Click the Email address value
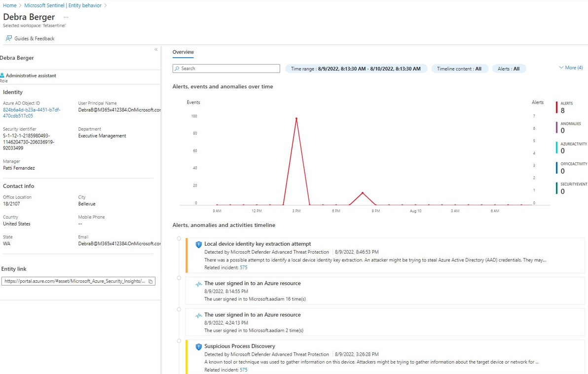Screen dimensions: 588x374 click(119, 244)
